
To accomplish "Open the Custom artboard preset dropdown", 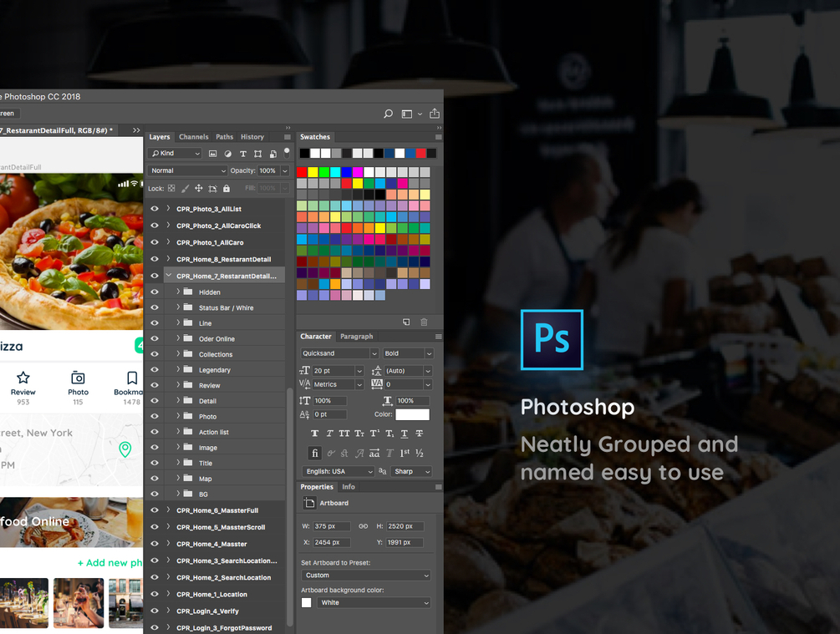I will (366, 575).
